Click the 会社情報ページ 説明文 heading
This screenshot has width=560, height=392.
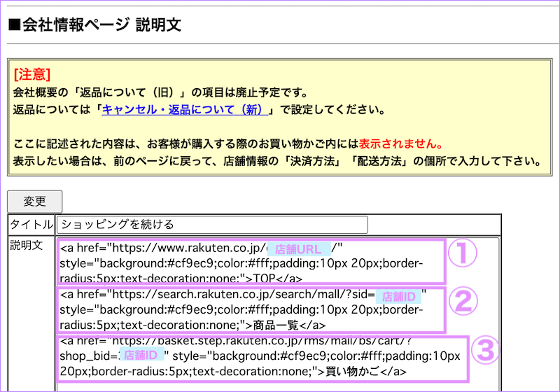pyautogui.click(x=95, y=25)
